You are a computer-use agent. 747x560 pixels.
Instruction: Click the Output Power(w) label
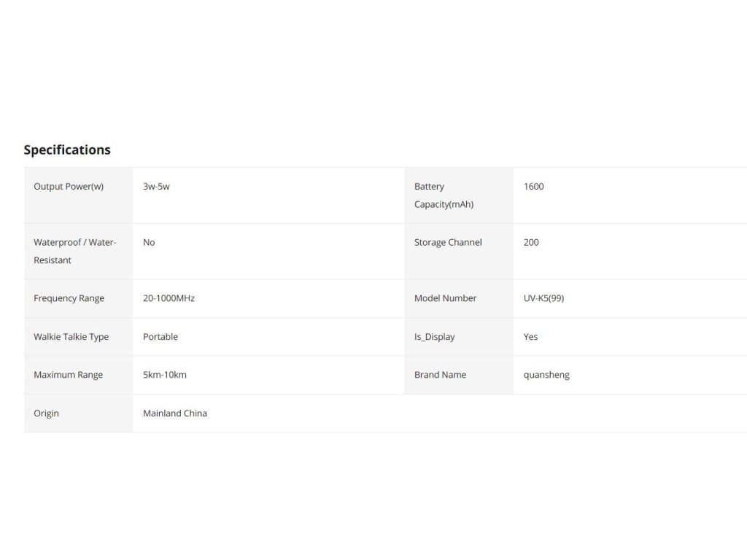[x=69, y=187]
